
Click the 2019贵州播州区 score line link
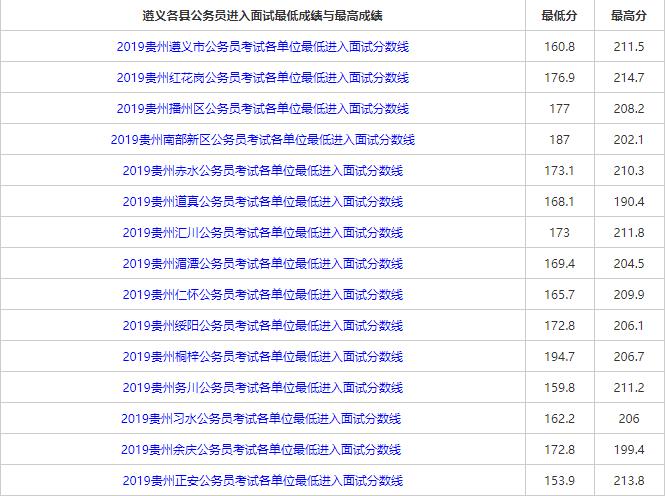[262, 108]
